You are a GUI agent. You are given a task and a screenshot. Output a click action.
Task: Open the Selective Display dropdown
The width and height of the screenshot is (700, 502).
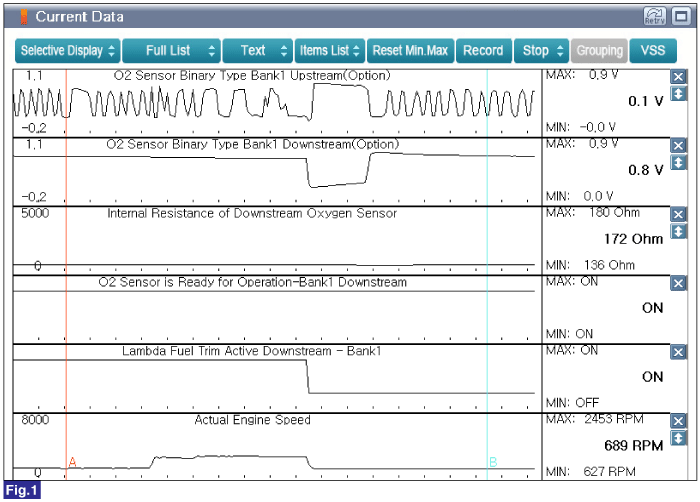tap(68, 50)
